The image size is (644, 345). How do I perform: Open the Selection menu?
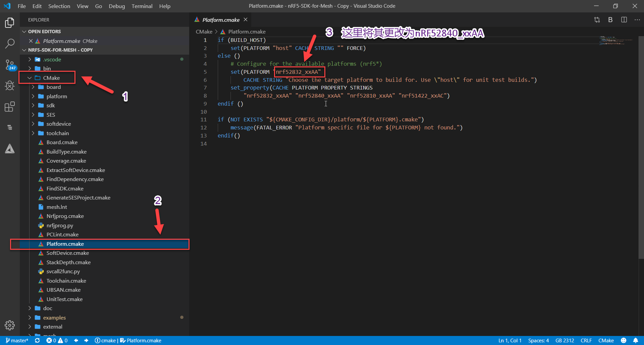(59, 6)
